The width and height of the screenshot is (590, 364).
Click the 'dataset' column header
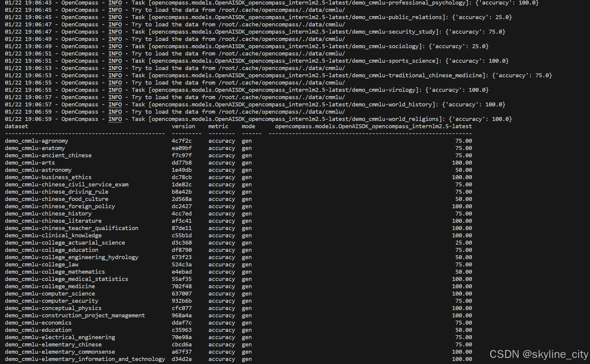click(16, 126)
